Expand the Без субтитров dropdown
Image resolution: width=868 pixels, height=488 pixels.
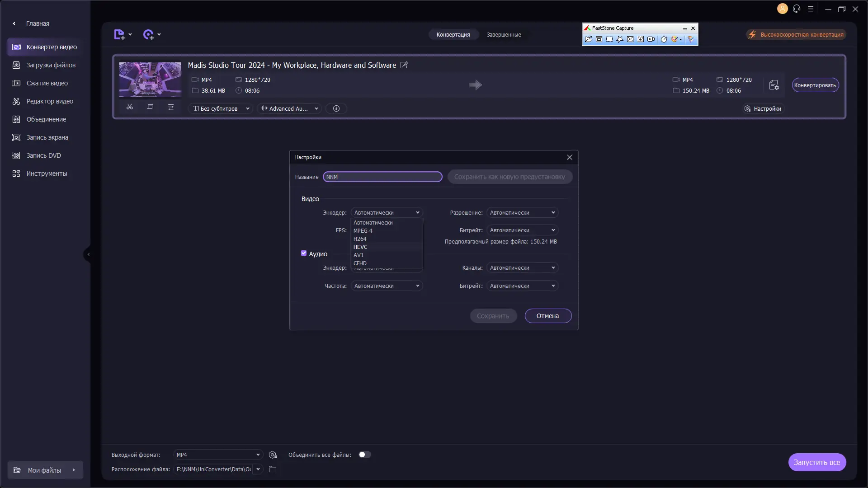point(221,108)
